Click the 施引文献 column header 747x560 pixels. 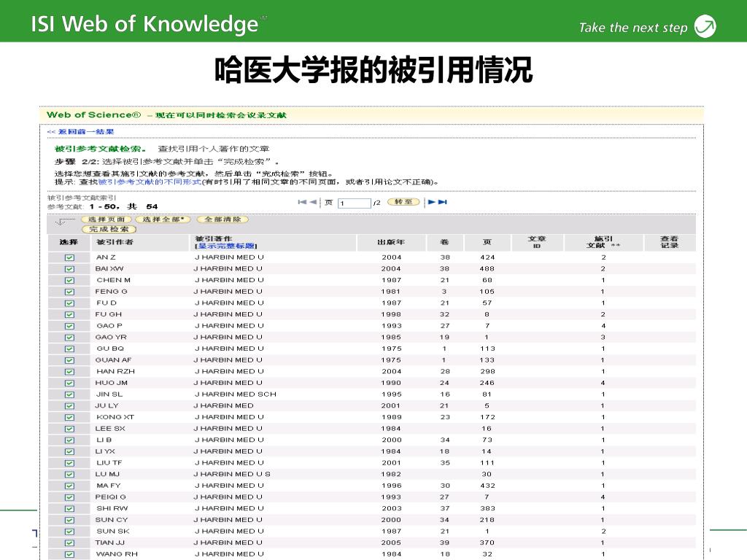(x=603, y=242)
